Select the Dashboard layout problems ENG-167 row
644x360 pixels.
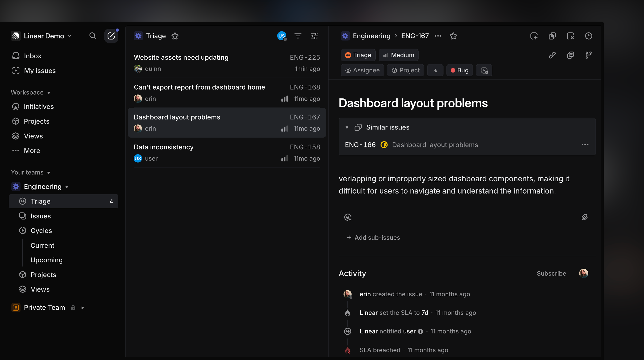(x=227, y=123)
